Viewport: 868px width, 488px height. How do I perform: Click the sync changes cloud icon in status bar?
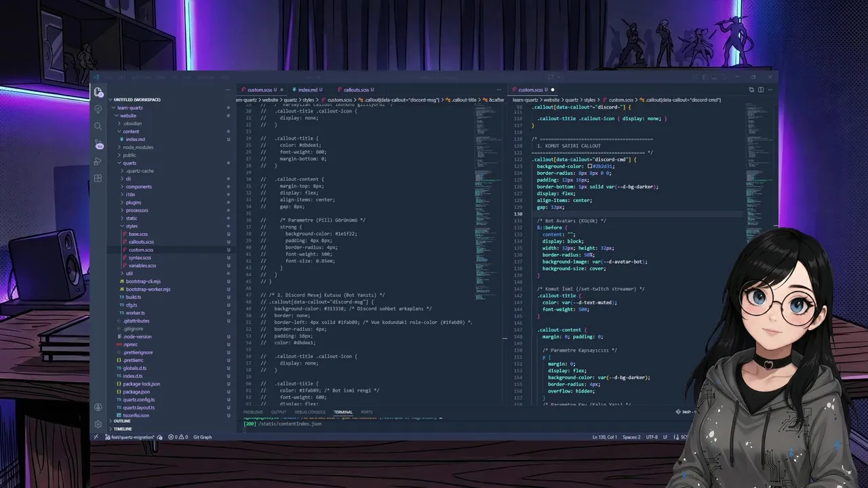(x=160, y=437)
